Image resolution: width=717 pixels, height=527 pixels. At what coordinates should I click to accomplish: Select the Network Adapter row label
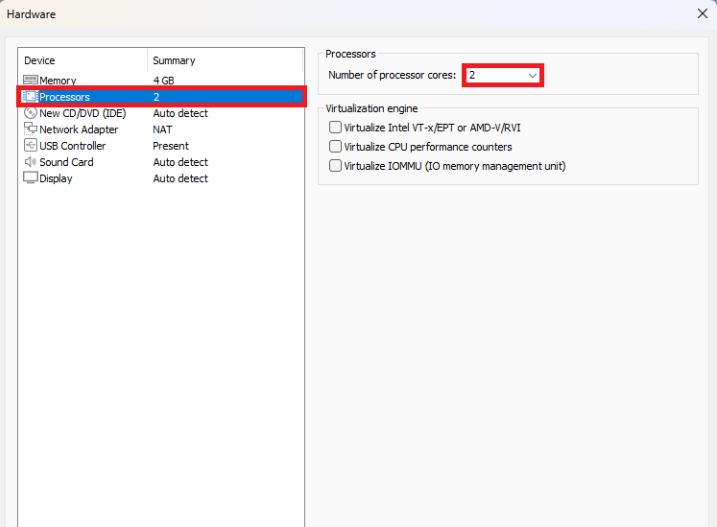(78, 129)
